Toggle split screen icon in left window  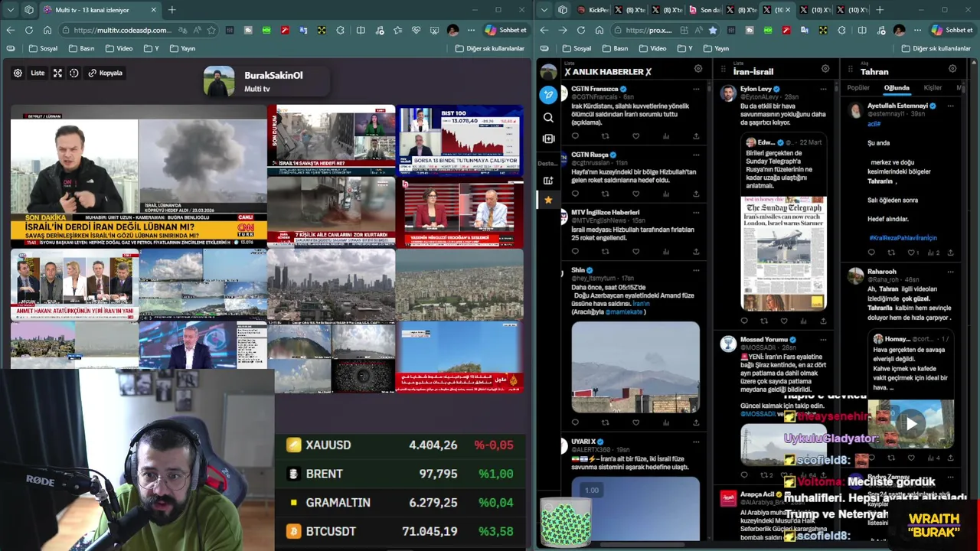[x=361, y=30]
